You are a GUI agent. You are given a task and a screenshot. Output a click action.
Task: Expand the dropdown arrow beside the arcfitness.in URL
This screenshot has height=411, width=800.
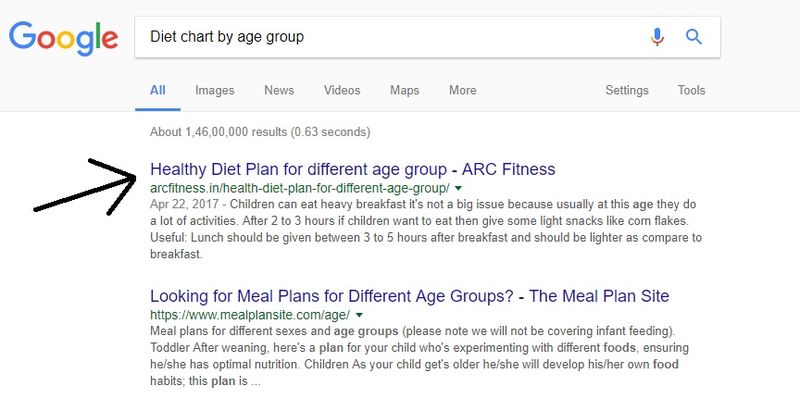coord(458,188)
